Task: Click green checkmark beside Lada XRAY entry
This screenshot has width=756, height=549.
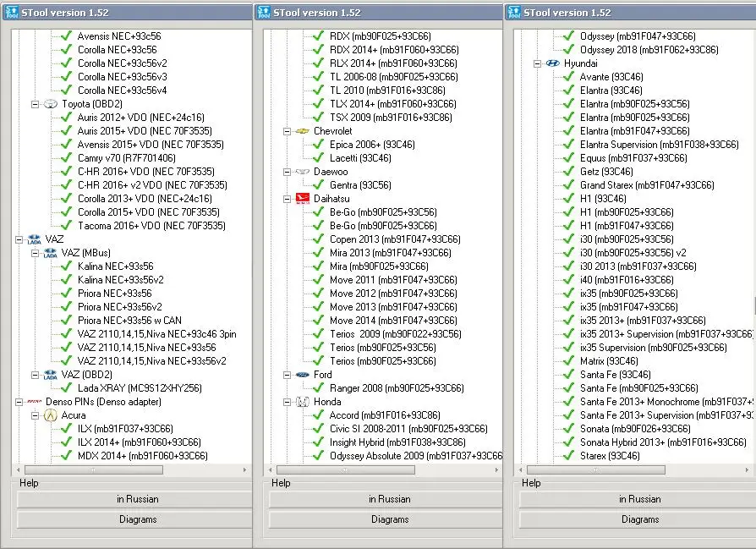Action: coord(67,388)
